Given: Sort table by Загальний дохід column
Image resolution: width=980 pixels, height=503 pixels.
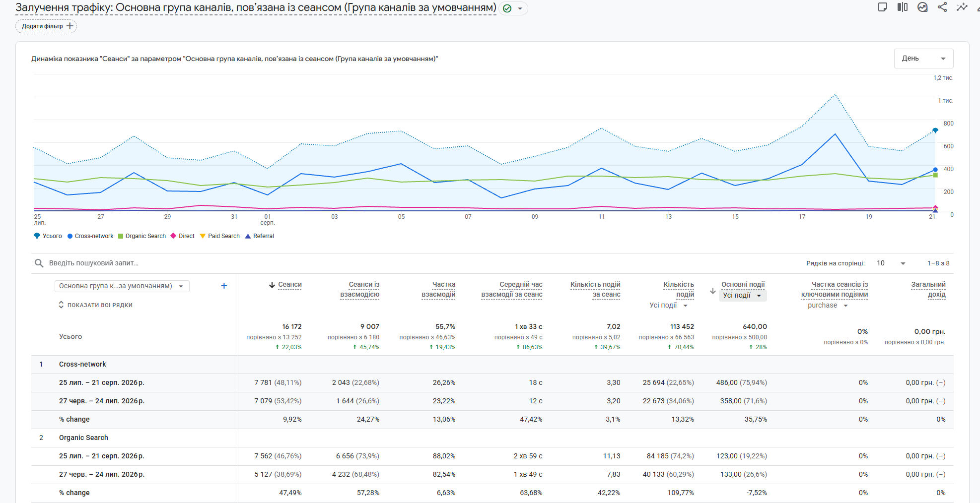Looking at the screenshot, I should point(928,289).
